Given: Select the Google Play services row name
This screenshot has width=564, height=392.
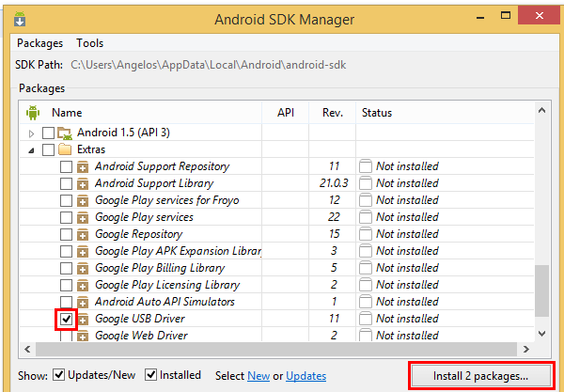Looking at the screenshot, I should [x=144, y=217].
